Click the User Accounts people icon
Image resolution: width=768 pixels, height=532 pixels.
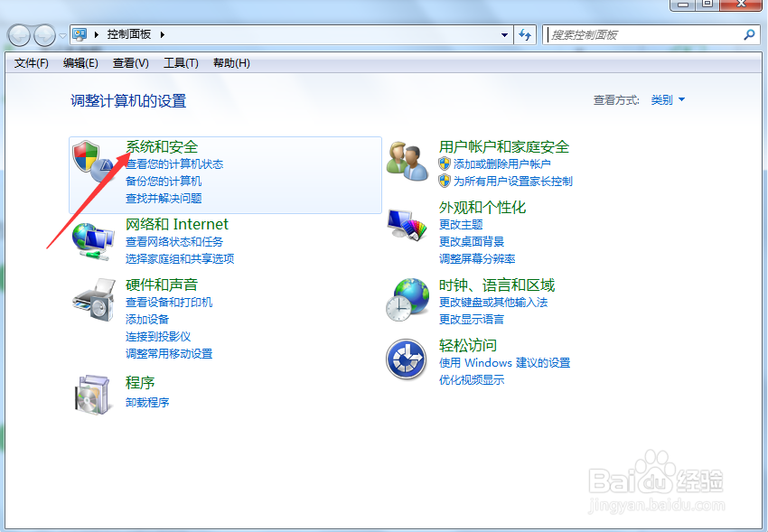tap(407, 161)
